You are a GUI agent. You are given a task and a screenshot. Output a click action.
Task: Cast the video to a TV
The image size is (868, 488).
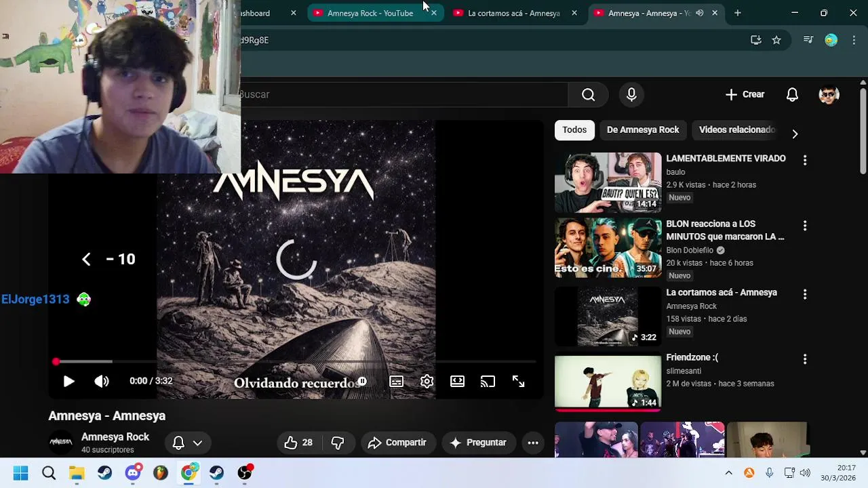488,382
